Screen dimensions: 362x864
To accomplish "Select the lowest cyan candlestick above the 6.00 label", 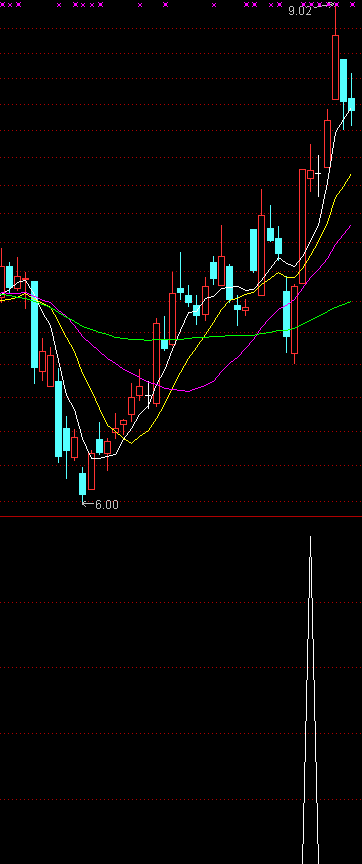I will (x=83, y=483).
